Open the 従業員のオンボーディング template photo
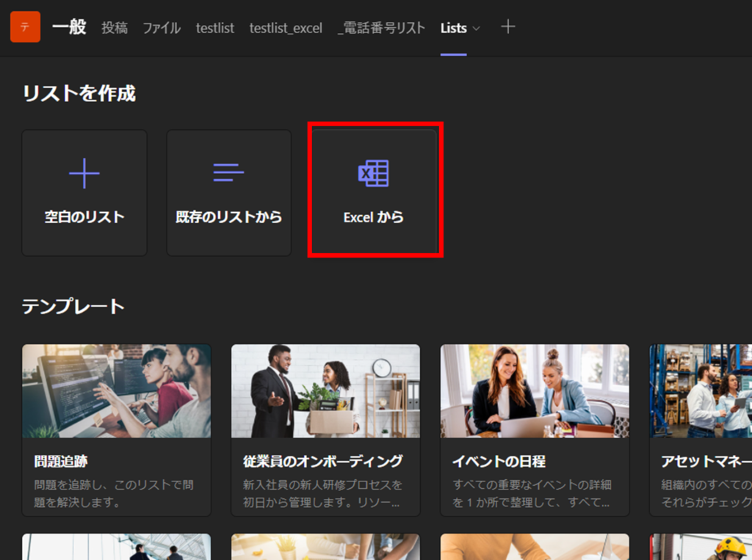752x560 pixels. click(325, 390)
